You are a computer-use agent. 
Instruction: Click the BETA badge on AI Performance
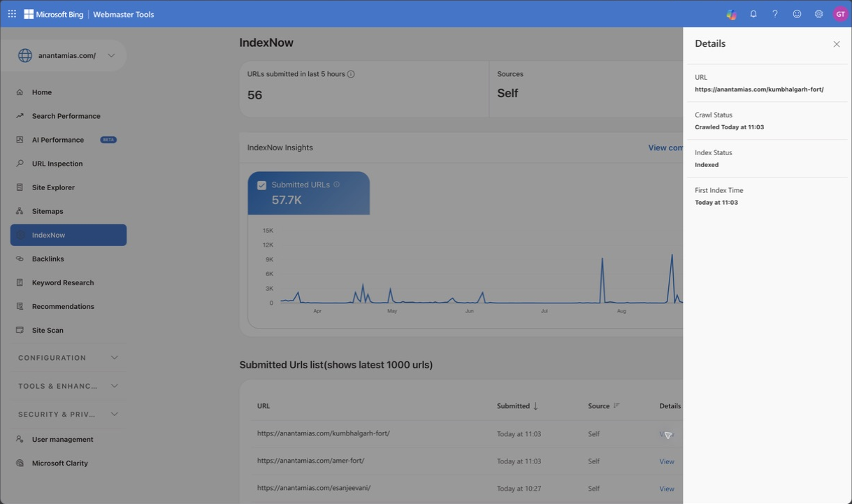(108, 140)
